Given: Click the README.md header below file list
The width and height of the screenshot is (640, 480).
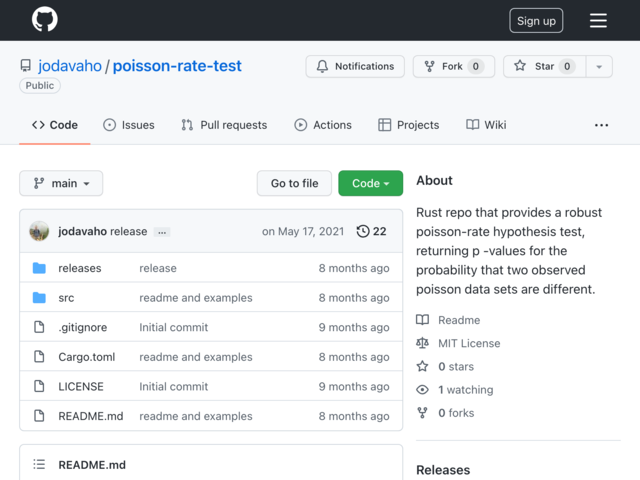Looking at the screenshot, I should tap(92, 465).
